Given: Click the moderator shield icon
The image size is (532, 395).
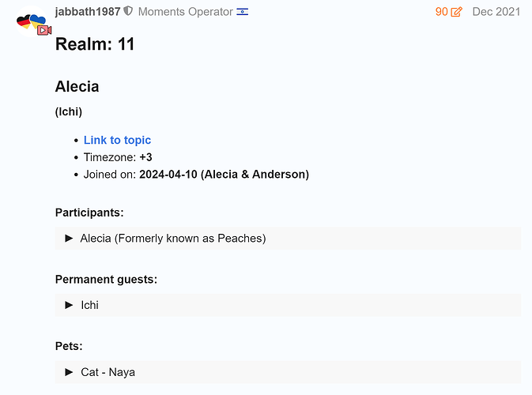Looking at the screenshot, I should pos(129,12).
